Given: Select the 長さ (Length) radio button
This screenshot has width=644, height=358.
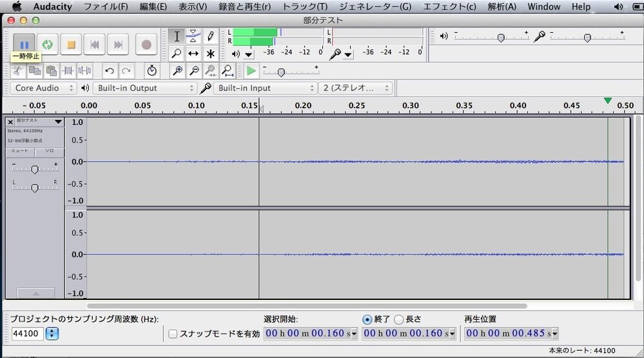Looking at the screenshot, I should click(x=399, y=319).
